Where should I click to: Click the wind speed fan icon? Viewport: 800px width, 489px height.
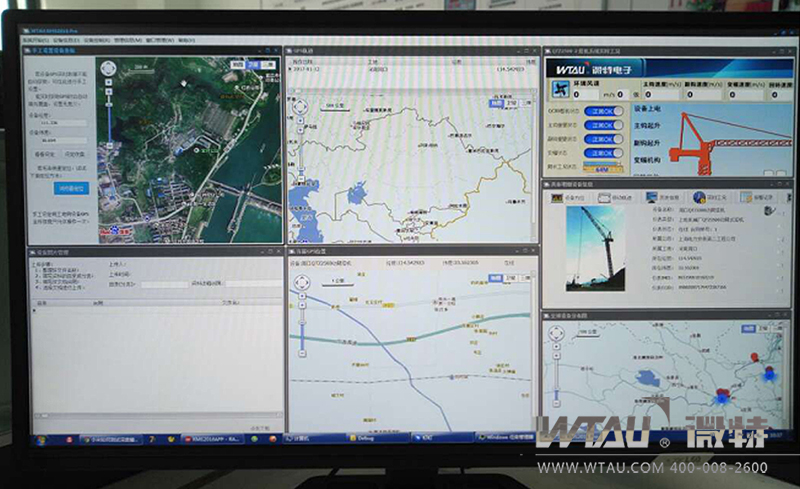[x=556, y=90]
